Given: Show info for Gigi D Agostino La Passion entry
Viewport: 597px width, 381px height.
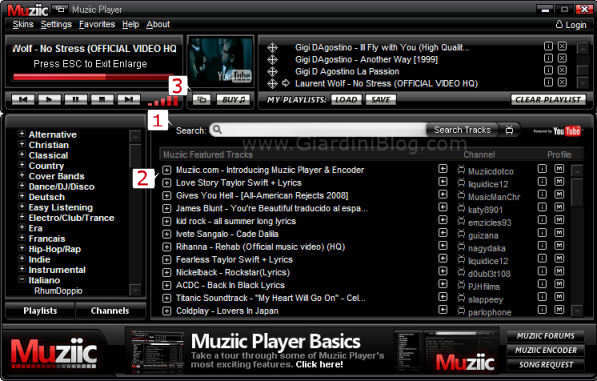Looking at the screenshot, I should 548,70.
